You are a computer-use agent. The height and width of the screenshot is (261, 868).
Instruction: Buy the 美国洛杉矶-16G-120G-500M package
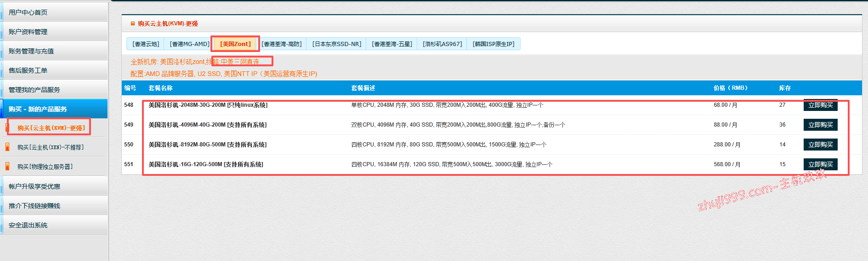coord(820,164)
